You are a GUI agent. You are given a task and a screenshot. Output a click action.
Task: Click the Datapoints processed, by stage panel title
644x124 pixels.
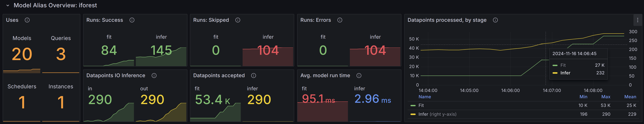click(447, 20)
